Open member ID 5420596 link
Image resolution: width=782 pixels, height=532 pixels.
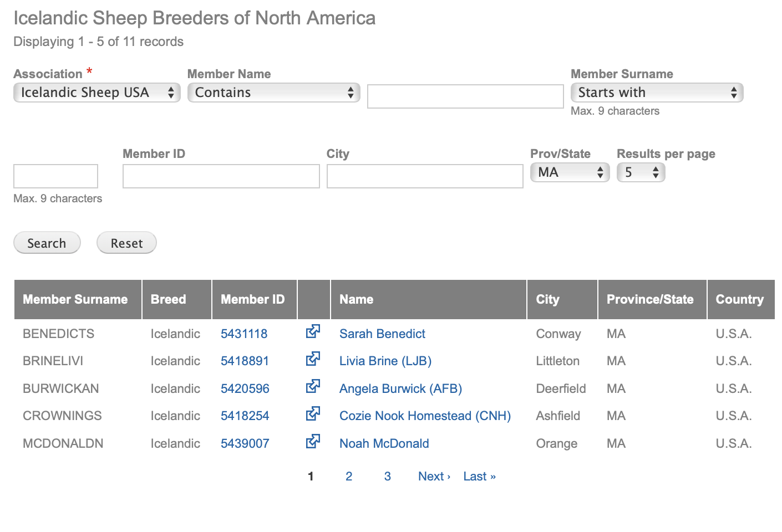(x=245, y=388)
